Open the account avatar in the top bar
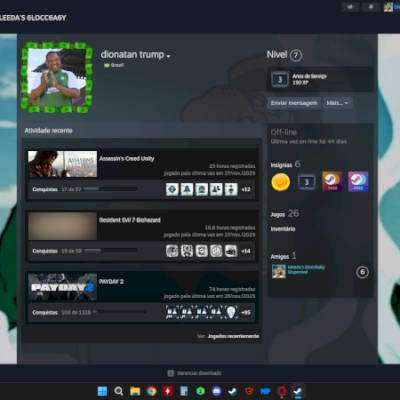 [x=388, y=7]
